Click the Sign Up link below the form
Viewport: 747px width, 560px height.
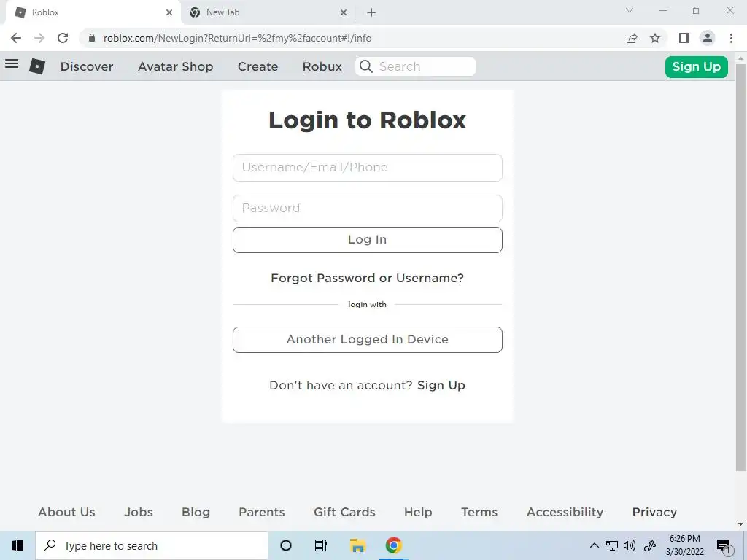tap(441, 385)
